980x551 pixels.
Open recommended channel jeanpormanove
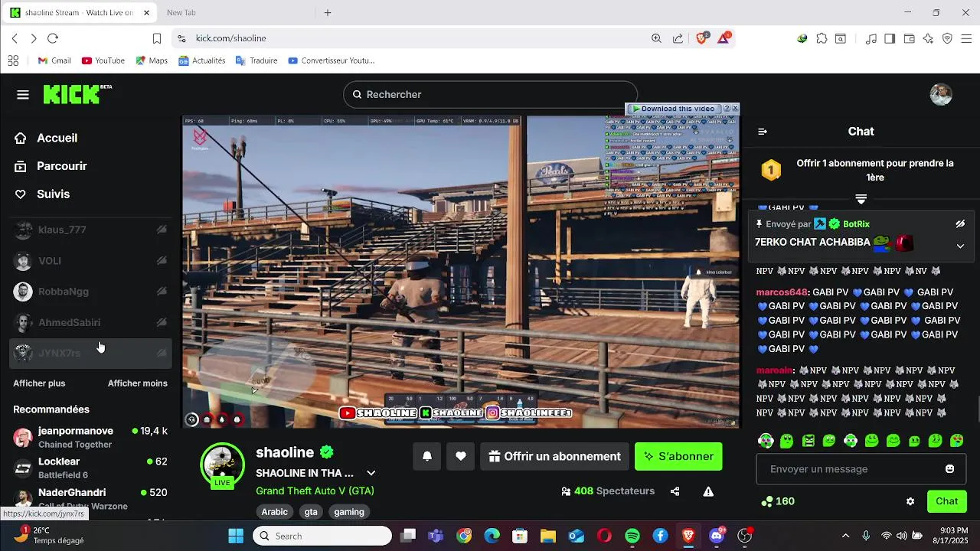[x=91, y=437]
